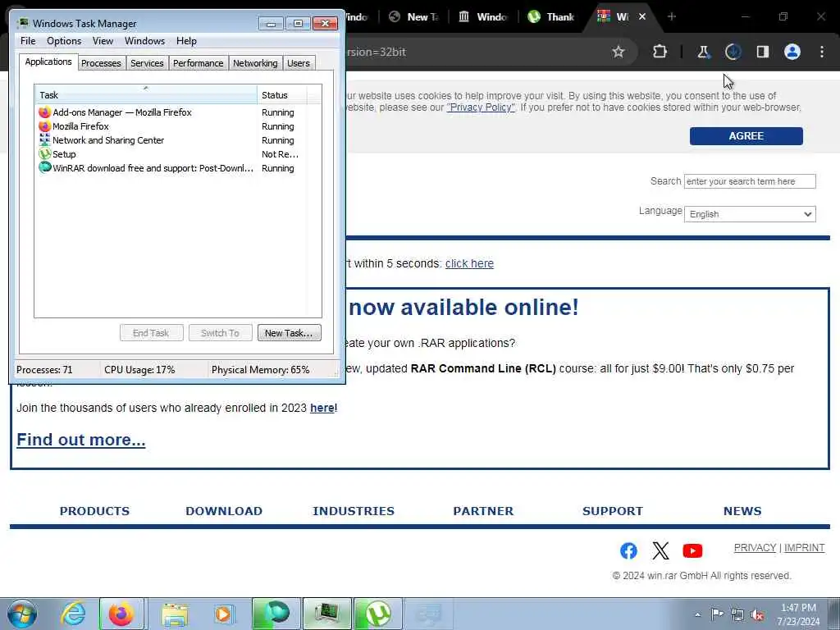Click the website search input field

click(750, 181)
